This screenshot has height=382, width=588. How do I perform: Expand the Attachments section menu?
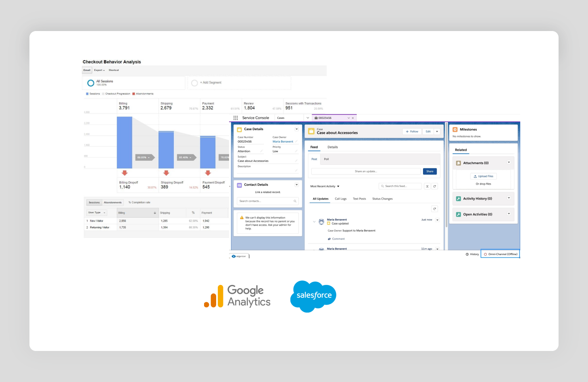(509, 163)
